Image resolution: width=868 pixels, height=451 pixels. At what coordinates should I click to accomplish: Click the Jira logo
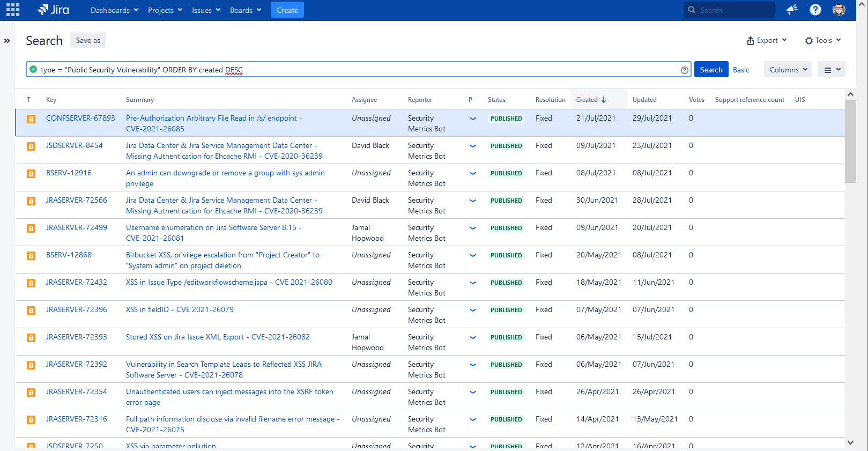[x=53, y=10]
